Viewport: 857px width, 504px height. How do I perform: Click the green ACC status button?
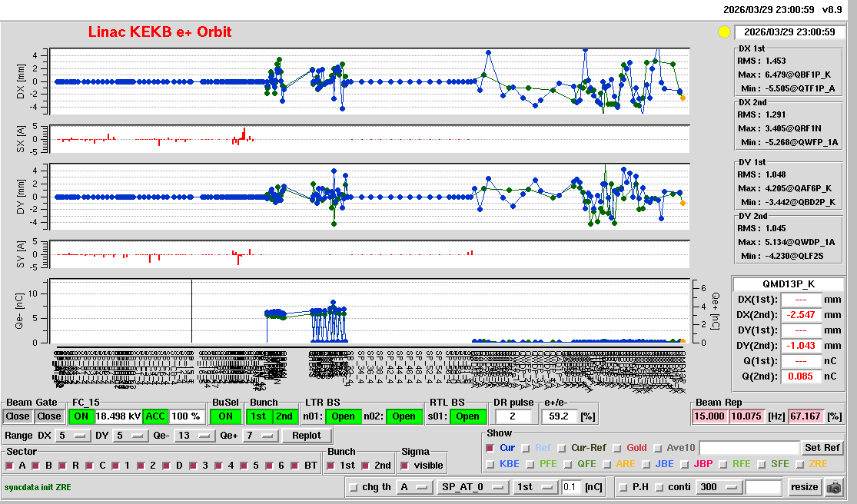pyautogui.click(x=155, y=416)
